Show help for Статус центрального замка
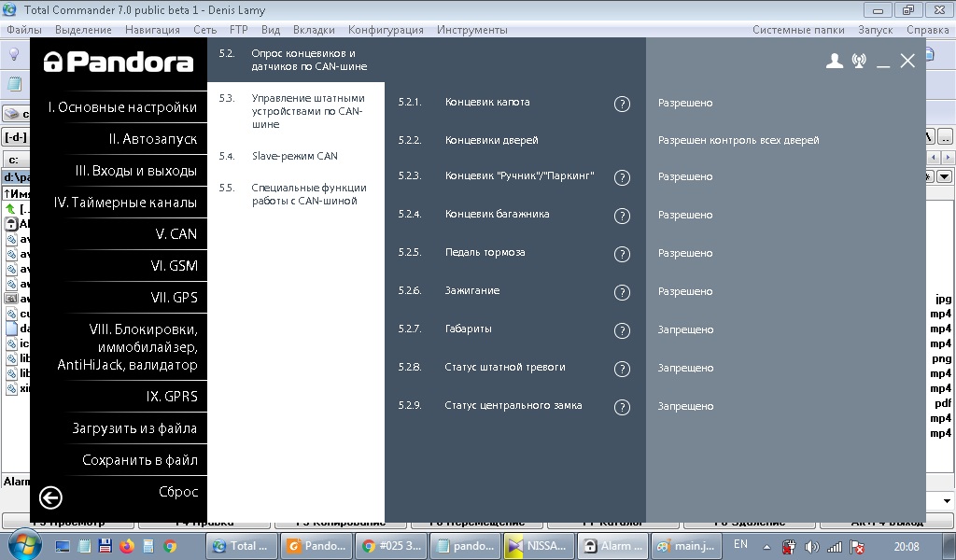 622,407
